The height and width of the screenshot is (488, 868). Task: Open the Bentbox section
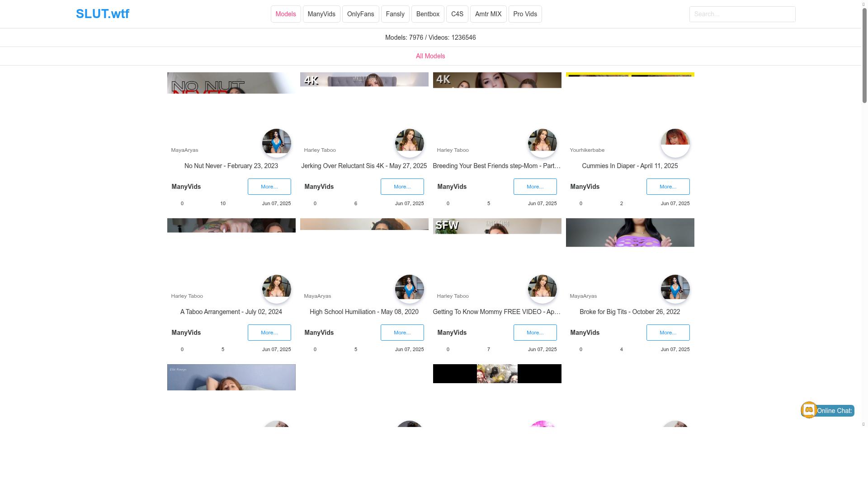pos(428,14)
